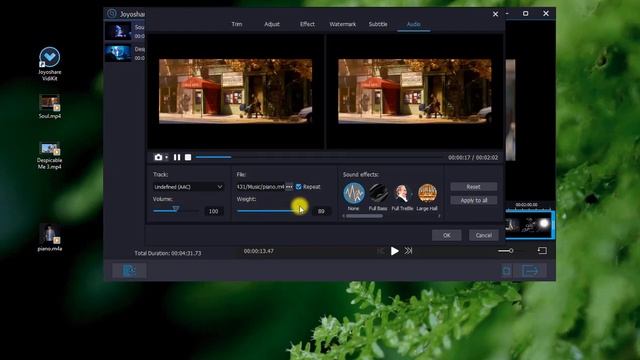Switch to the Effect tab

pos(307,24)
